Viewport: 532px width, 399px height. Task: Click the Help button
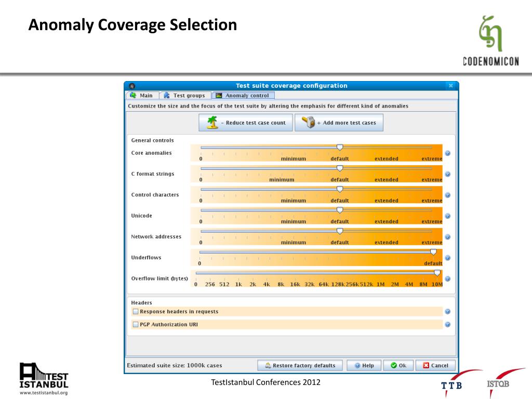click(x=364, y=365)
